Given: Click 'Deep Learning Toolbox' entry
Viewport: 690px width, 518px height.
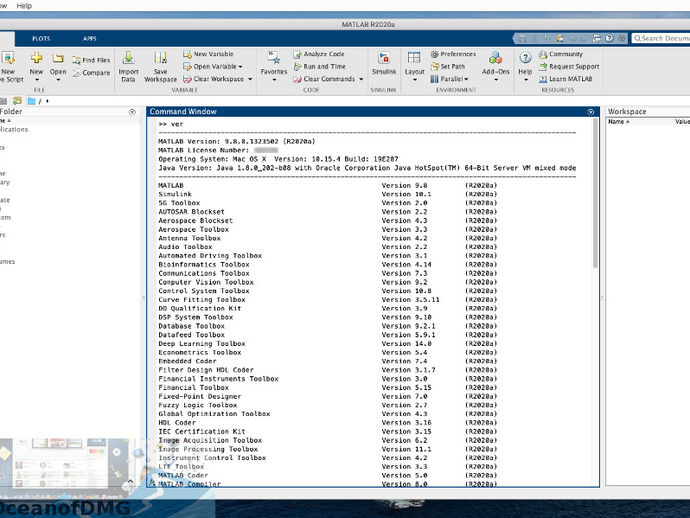Looking at the screenshot, I should pos(202,344).
